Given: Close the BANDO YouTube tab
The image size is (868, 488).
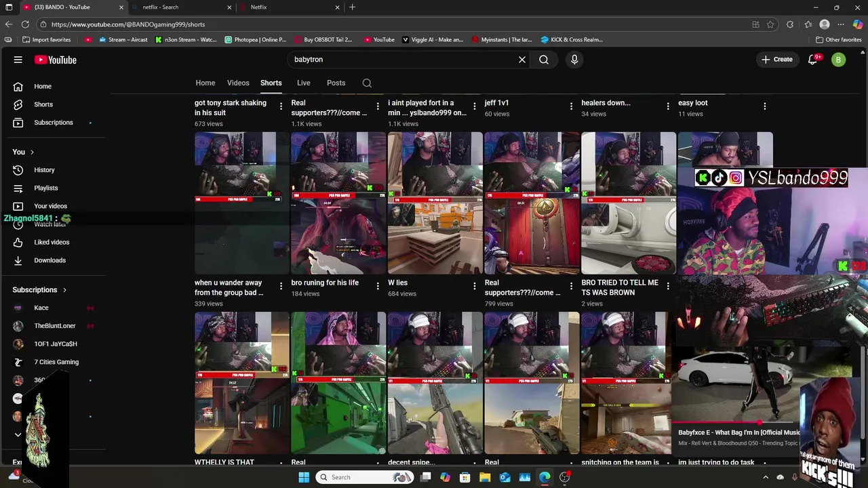Looking at the screenshot, I should point(121,7).
